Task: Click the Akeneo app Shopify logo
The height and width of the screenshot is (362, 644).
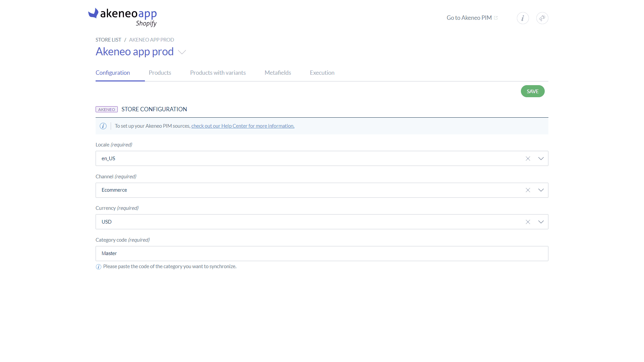Action: (122, 17)
